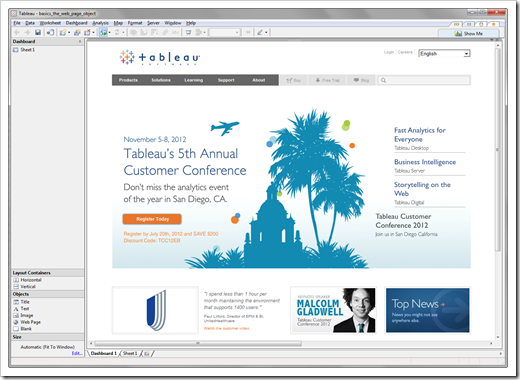Close the Dashboard pane with its x
Viewport: 520px width, 380px height.
click(x=80, y=41)
